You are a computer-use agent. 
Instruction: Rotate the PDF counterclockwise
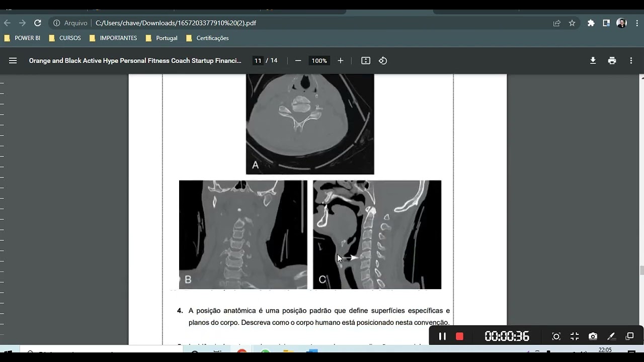pyautogui.click(x=383, y=60)
